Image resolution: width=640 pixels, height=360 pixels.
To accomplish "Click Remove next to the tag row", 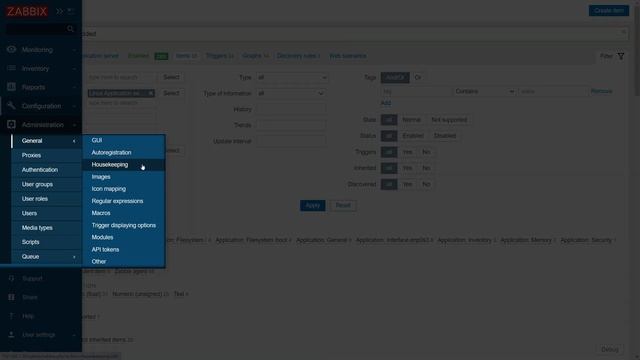I will coord(601,91).
